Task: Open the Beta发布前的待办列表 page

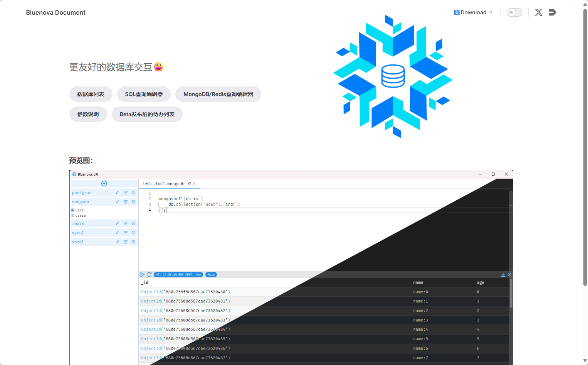Action: 147,114
